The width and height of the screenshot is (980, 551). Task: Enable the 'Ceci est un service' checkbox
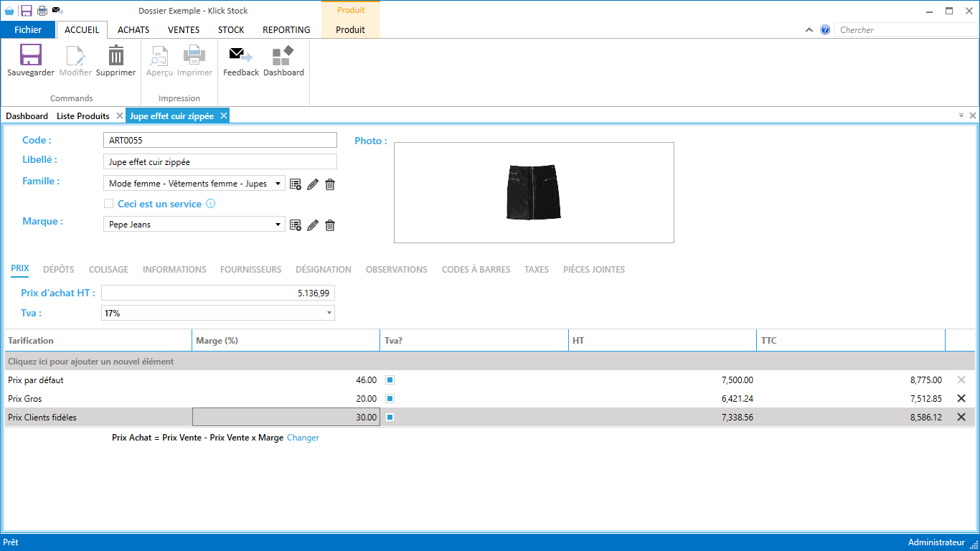[x=109, y=204]
